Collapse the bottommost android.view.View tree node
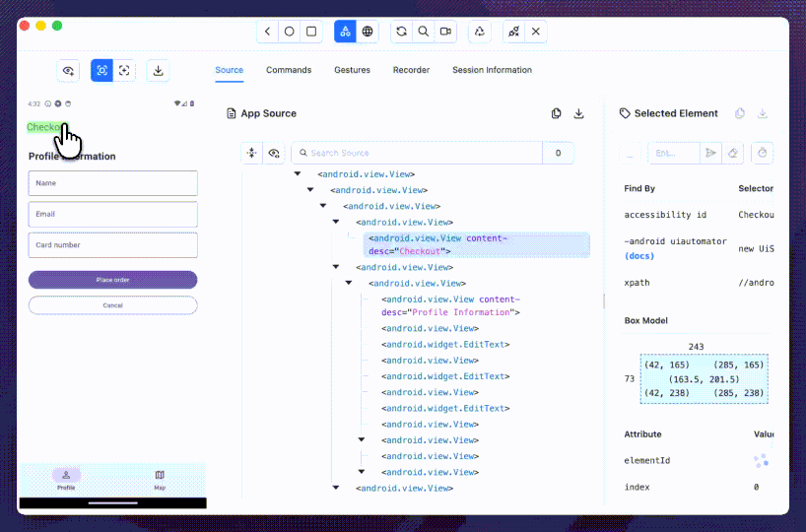806x532 pixels. (x=336, y=488)
